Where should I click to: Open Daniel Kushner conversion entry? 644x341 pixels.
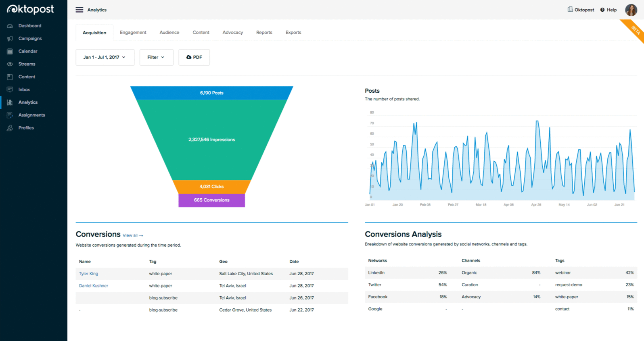(x=94, y=286)
